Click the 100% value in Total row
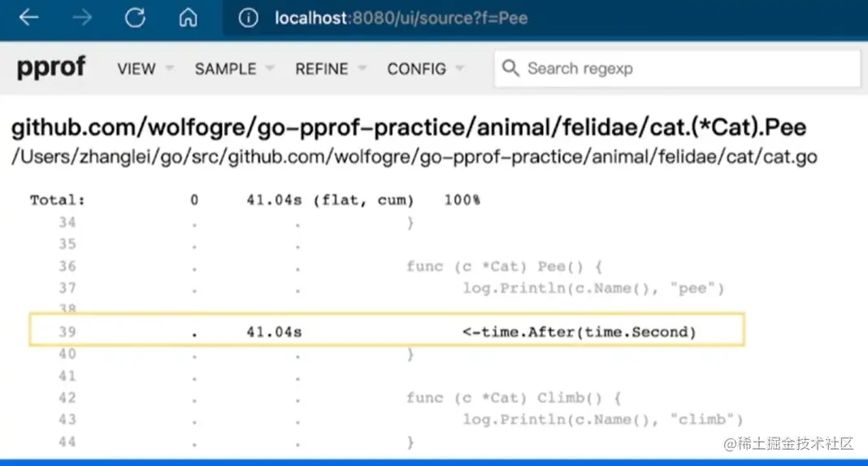This screenshot has width=868, height=466. 462,200
